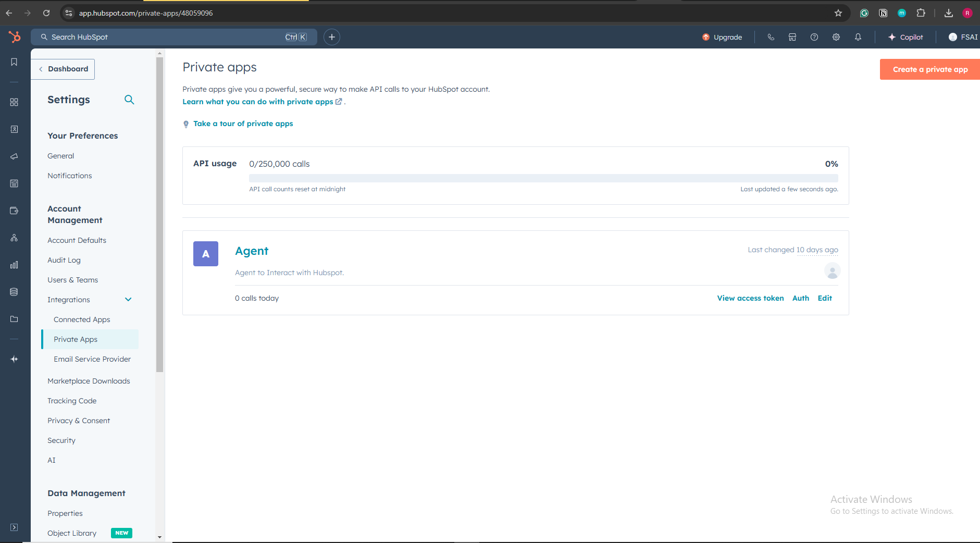The height and width of the screenshot is (543, 980).
Task: Open the Grammarly browser extension
Action: 864,13
